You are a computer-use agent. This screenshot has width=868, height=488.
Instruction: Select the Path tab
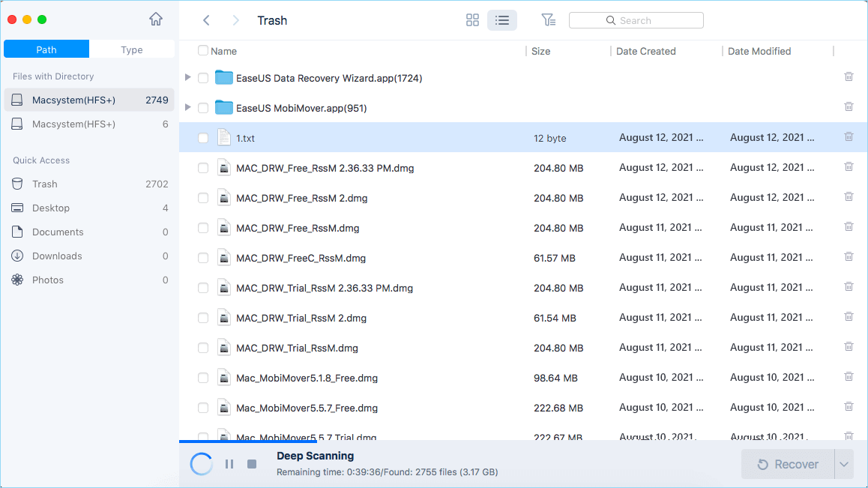pyautogui.click(x=46, y=49)
